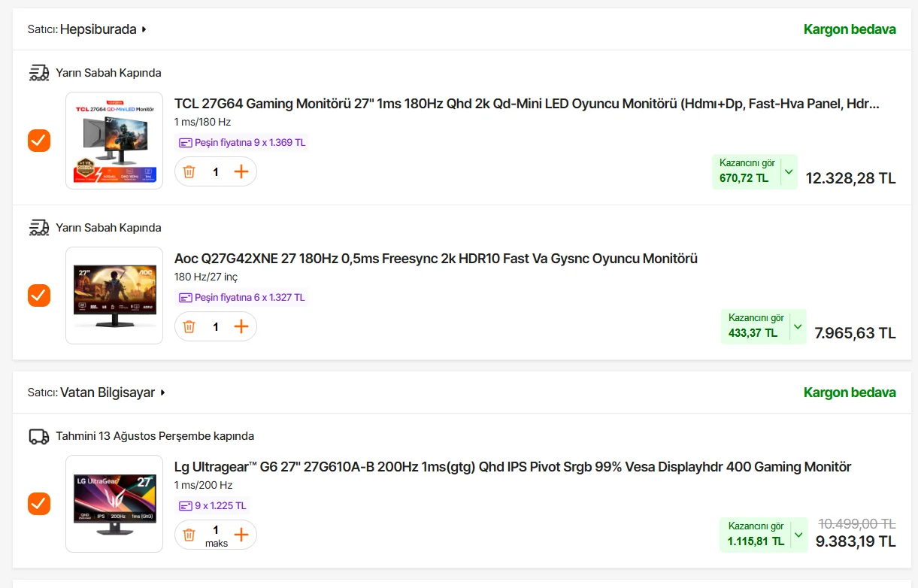Open the Hepsiburada seller page
The width and height of the screenshot is (918, 588).
coord(103,29)
